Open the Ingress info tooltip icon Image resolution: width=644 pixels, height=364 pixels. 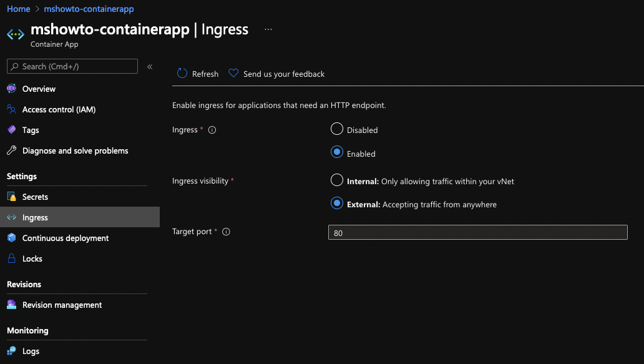212,130
